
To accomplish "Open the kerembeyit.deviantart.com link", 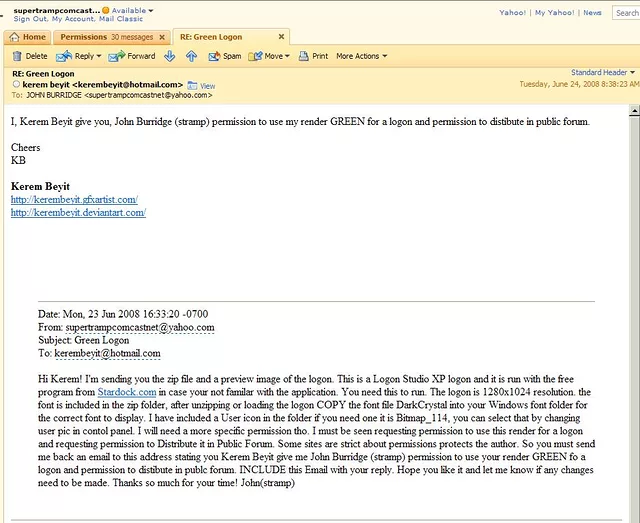I will [78, 212].
